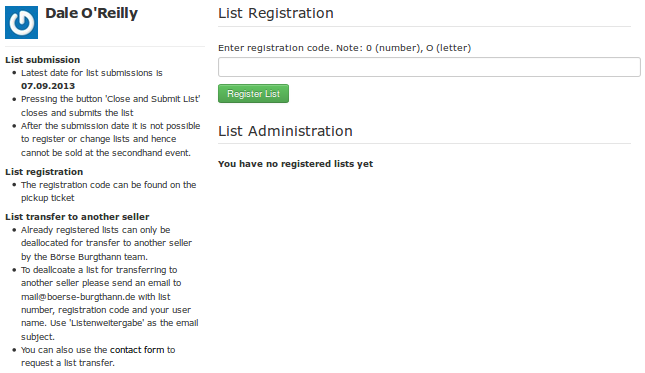Click the 'cannot be sold at the secondhand event' text
The width and height of the screenshot is (645, 373).
coord(106,153)
